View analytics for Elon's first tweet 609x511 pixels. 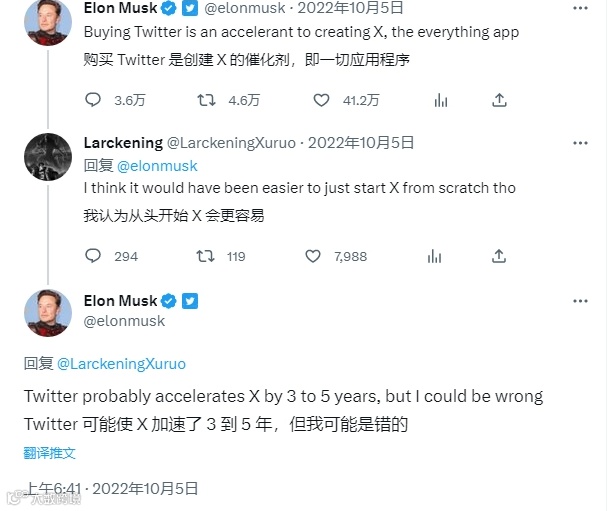pos(439,100)
